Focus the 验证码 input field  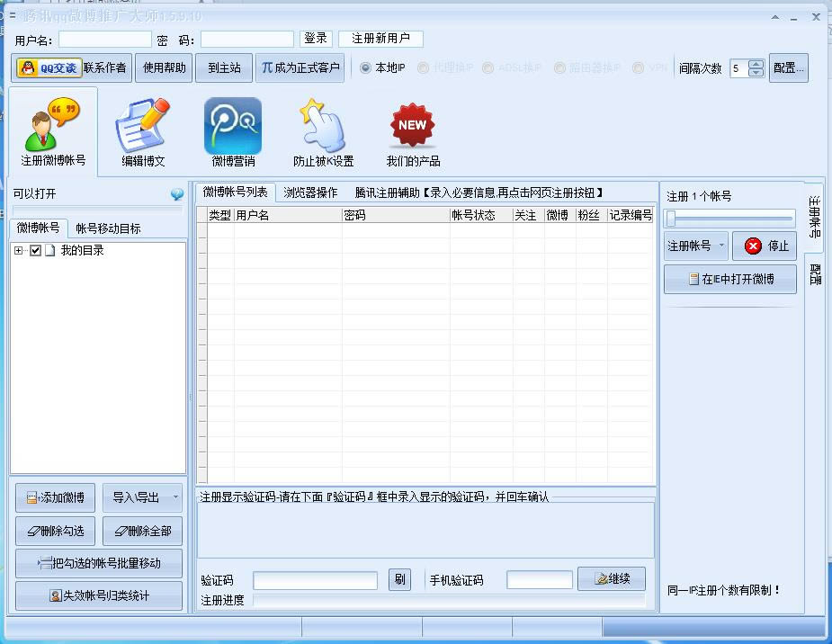tap(315, 580)
